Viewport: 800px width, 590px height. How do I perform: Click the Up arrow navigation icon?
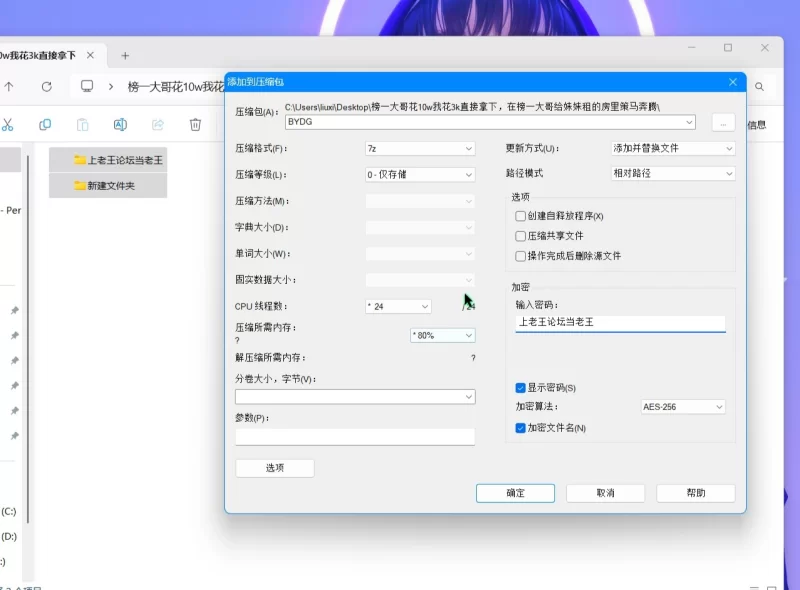click(x=9, y=86)
